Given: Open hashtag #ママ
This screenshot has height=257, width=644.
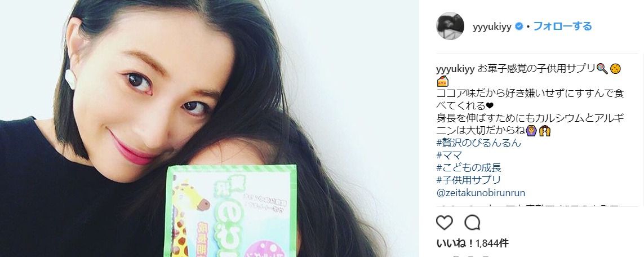Looking at the screenshot, I should coord(449,156).
